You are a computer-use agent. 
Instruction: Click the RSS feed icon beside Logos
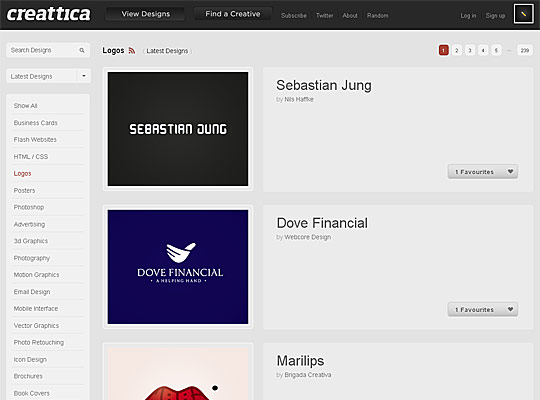click(x=132, y=51)
